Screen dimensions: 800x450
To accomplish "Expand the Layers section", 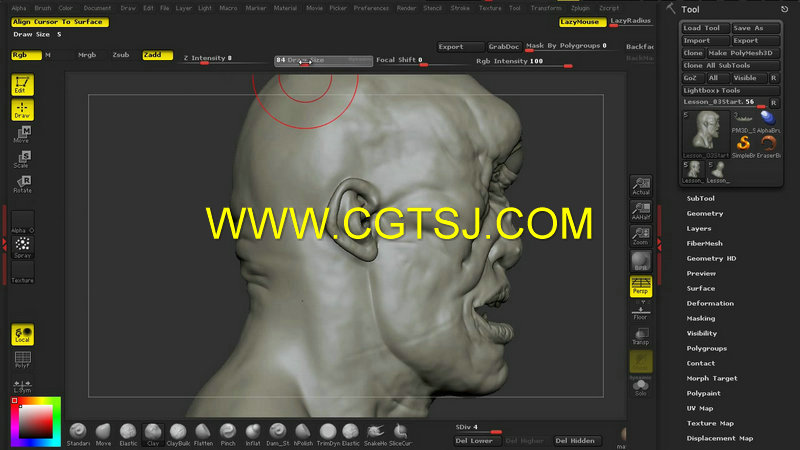I will coord(698,229).
